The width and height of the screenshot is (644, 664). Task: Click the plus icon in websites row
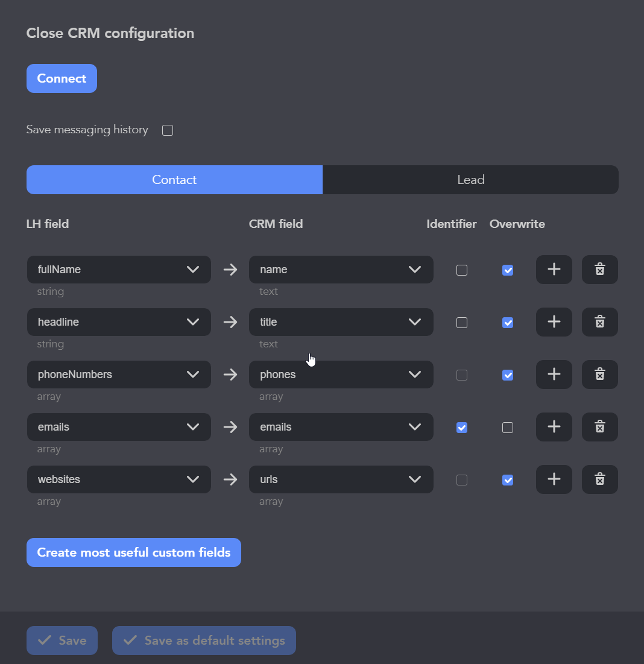point(554,479)
